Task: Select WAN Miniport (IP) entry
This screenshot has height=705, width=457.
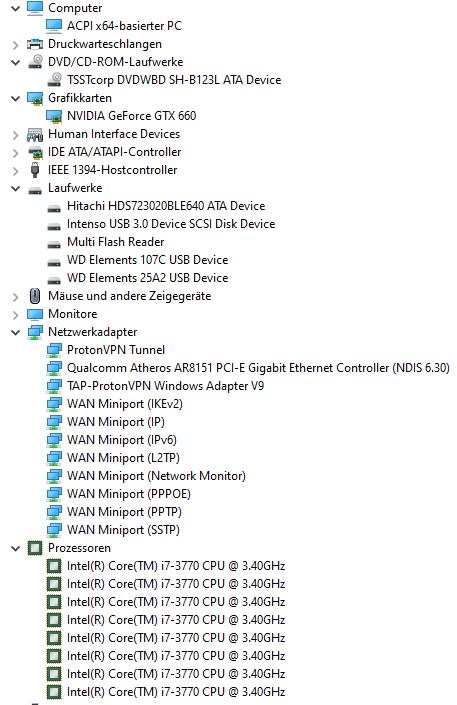Action: pos(116,422)
